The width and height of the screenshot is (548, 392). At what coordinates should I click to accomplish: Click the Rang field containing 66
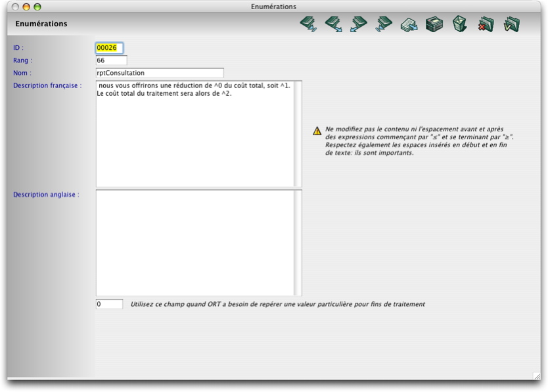point(112,60)
